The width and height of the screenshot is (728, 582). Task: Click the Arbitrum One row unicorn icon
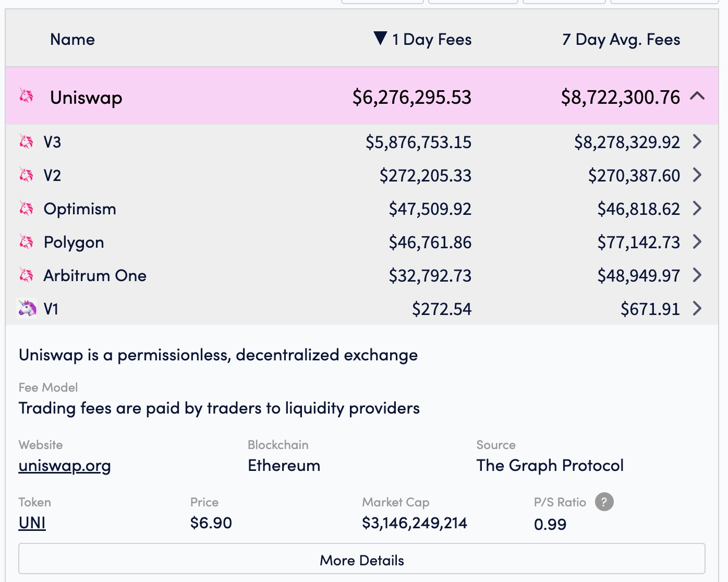26,275
